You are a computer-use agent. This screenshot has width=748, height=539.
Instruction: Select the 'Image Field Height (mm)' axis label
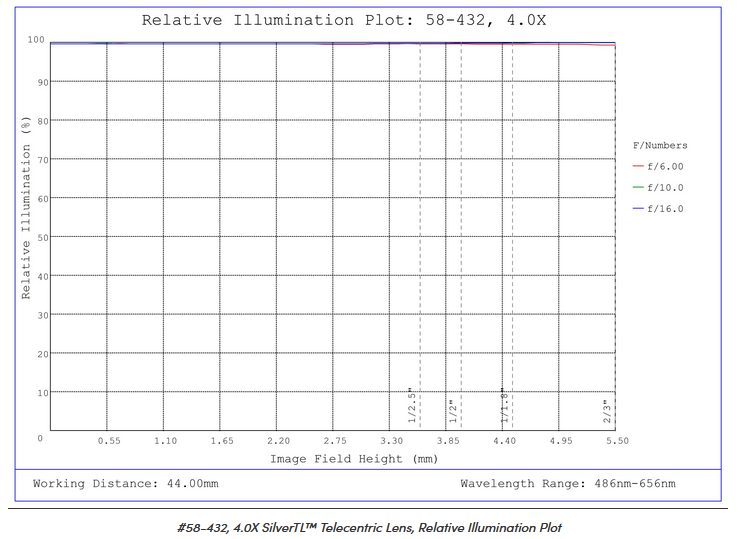(353, 459)
